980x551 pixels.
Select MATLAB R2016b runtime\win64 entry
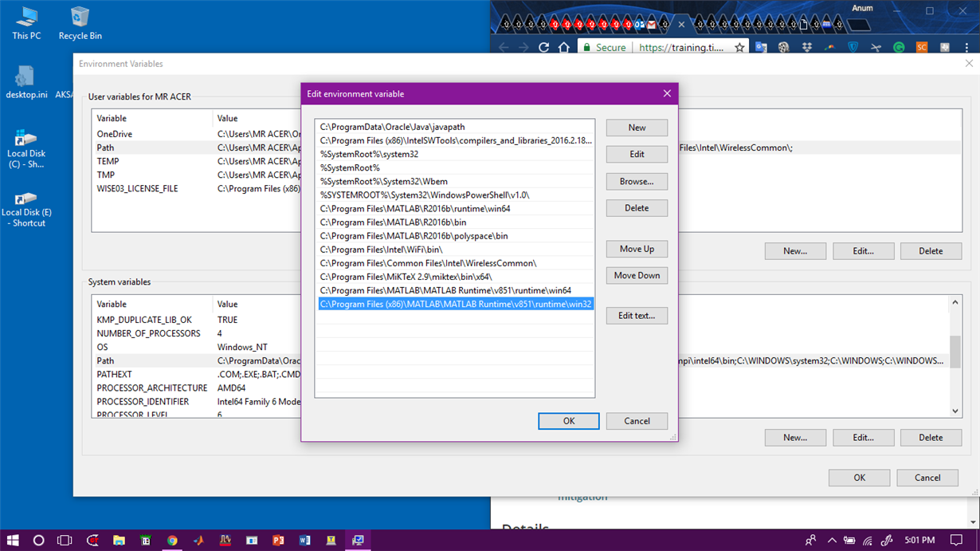point(455,208)
